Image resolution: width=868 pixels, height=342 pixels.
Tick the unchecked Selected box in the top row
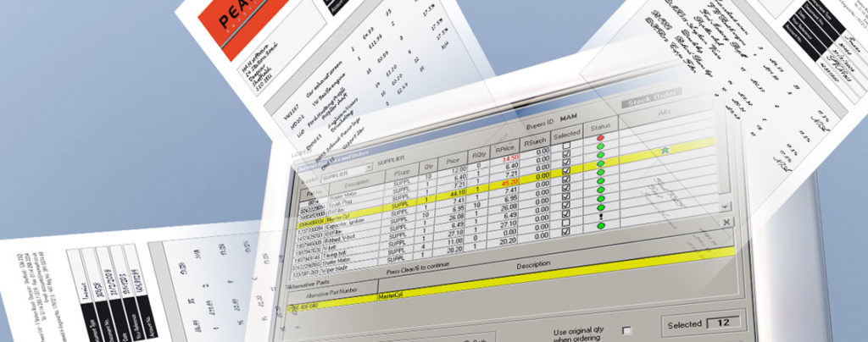(x=566, y=146)
